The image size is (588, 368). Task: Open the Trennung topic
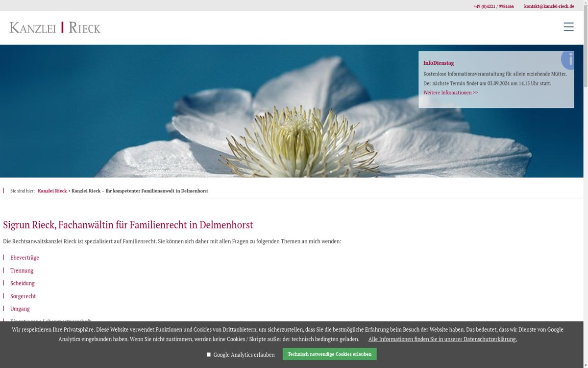[x=22, y=270]
